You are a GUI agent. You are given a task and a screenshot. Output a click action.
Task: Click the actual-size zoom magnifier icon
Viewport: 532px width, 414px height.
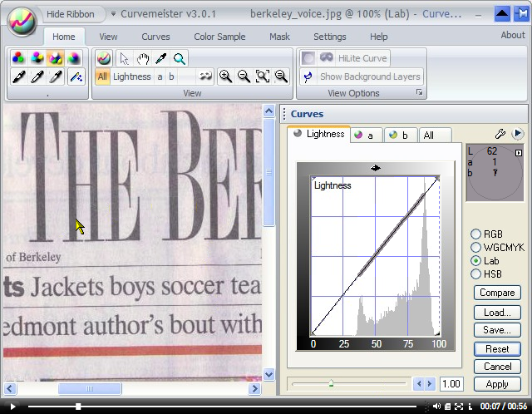click(x=281, y=76)
